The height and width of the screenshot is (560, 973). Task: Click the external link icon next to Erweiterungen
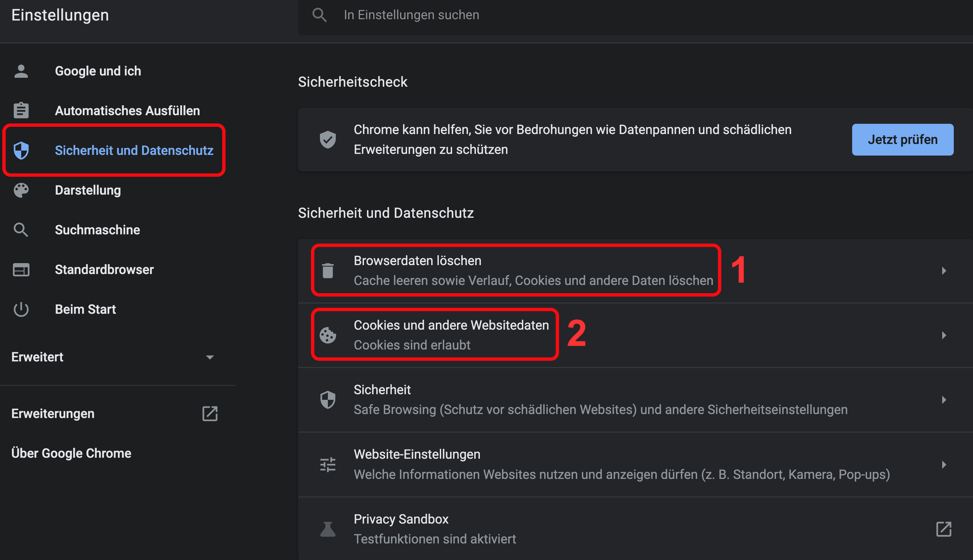[x=210, y=413]
